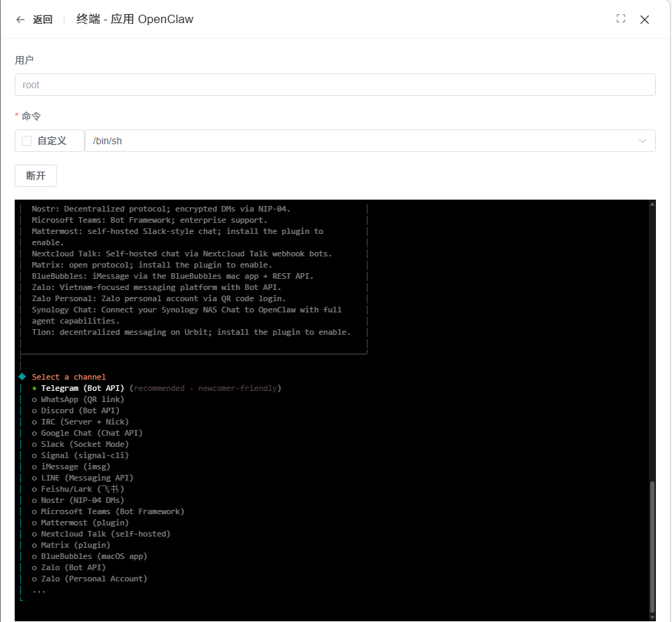Screen dimensions: 672x622
Task: Click the 返回 back link
Action: click(x=43, y=20)
